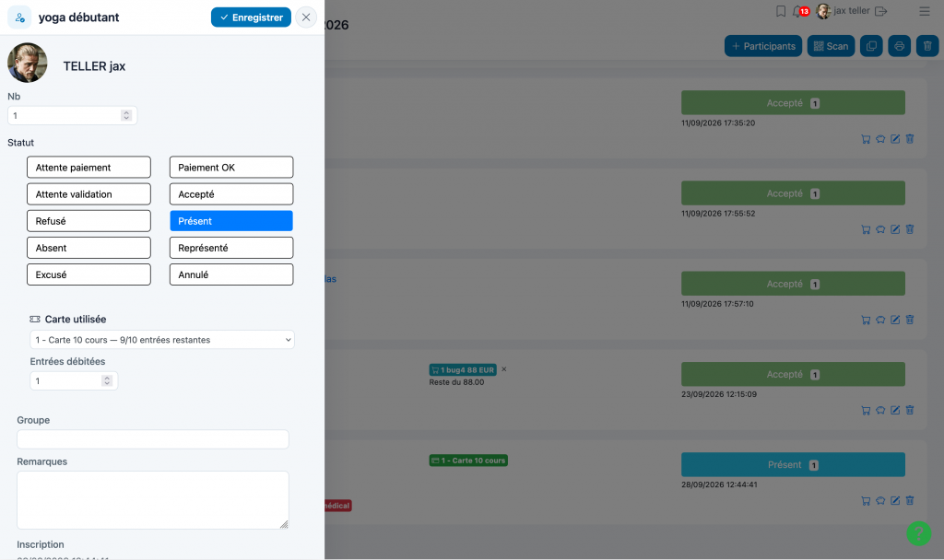Click trash icon for 11/09/2026 17:35:20 row

tap(910, 139)
